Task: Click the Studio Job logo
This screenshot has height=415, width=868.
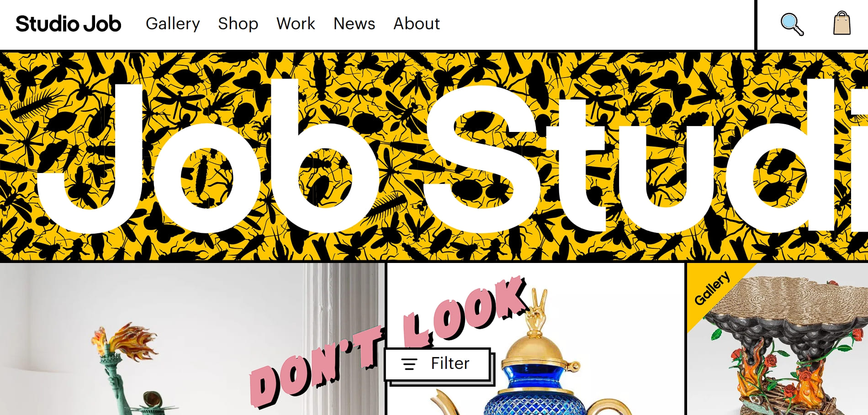Action: click(x=69, y=24)
